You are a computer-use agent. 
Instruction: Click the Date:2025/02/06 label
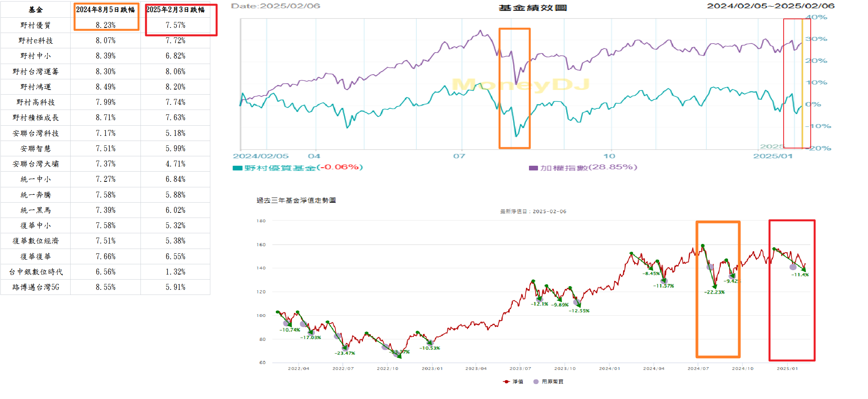pos(275,6)
